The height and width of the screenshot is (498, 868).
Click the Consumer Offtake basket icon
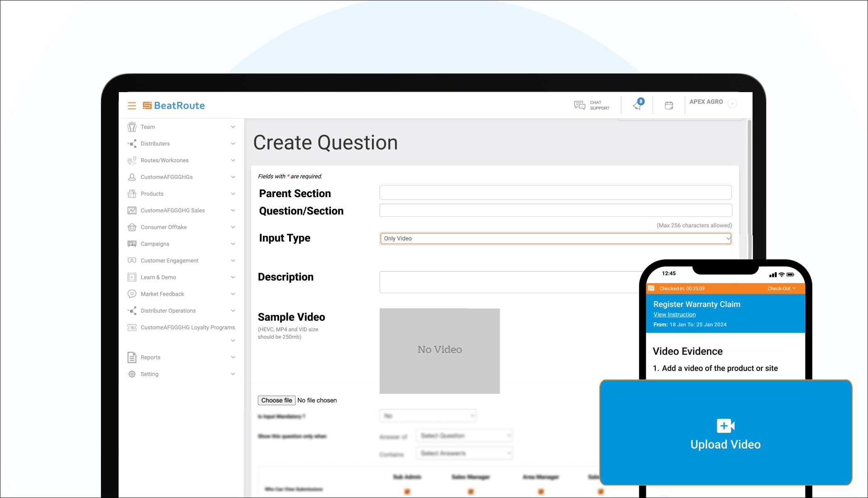pyautogui.click(x=132, y=227)
